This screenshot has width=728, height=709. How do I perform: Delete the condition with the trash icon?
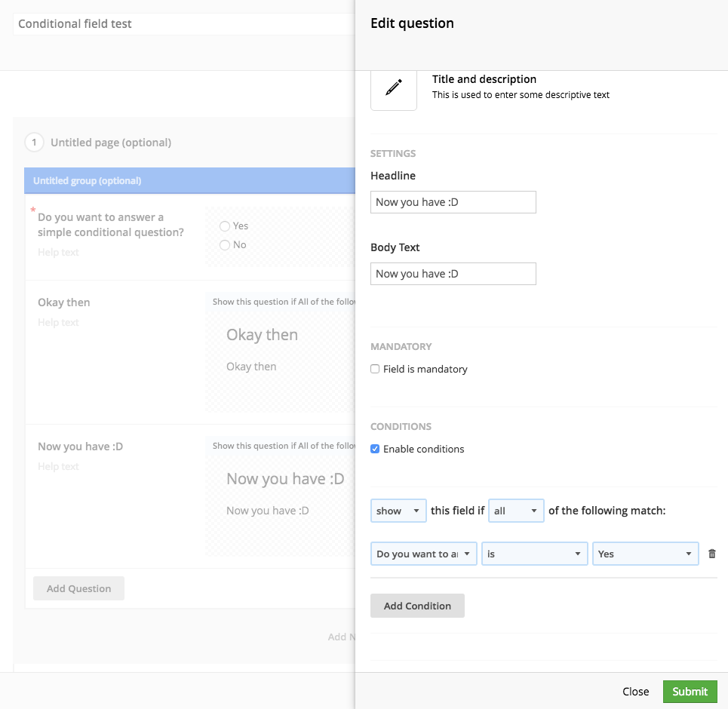coord(711,554)
